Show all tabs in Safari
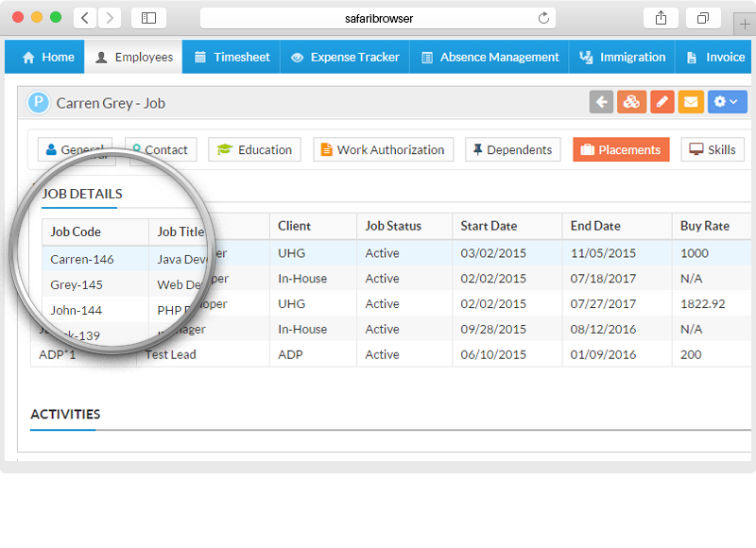The height and width of the screenshot is (548, 756). pos(703,18)
